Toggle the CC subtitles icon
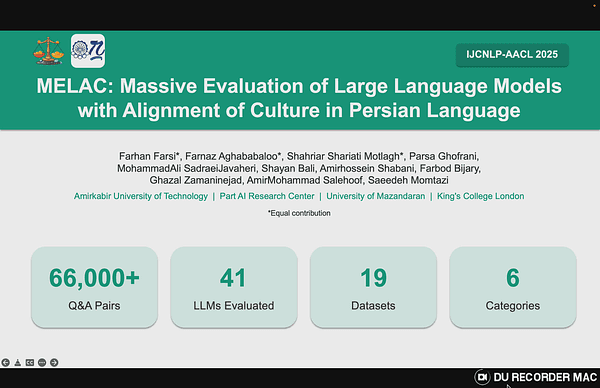Image resolution: width=600 pixels, height=388 pixels. click(30, 362)
